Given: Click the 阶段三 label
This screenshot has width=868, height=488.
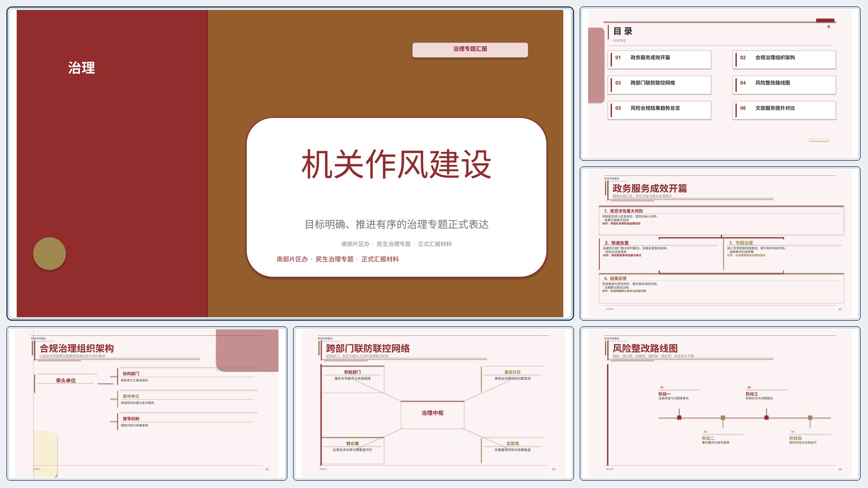Looking at the screenshot, I should click(x=752, y=394).
